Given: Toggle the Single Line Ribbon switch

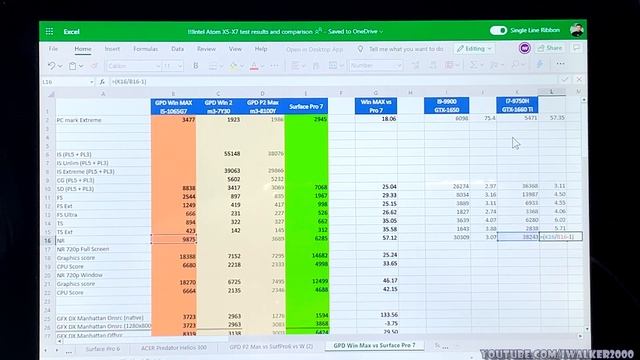Looking at the screenshot, I should [498, 30].
